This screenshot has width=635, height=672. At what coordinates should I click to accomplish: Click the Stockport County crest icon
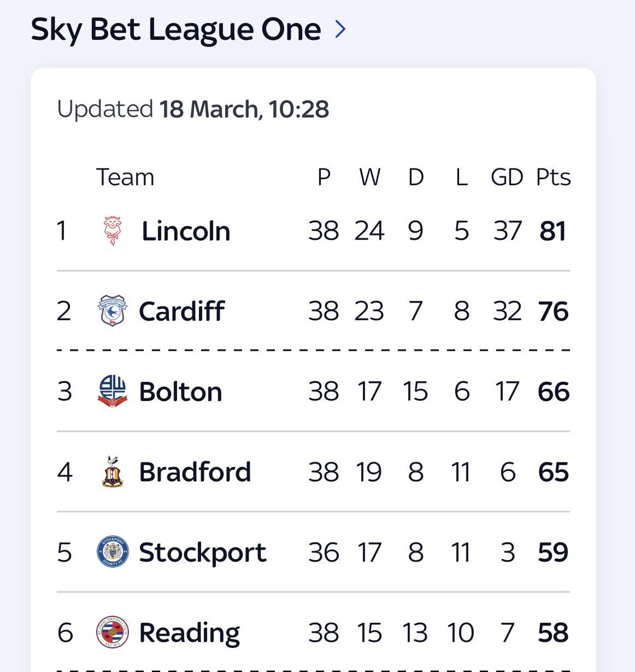pyautogui.click(x=113, y=552)
